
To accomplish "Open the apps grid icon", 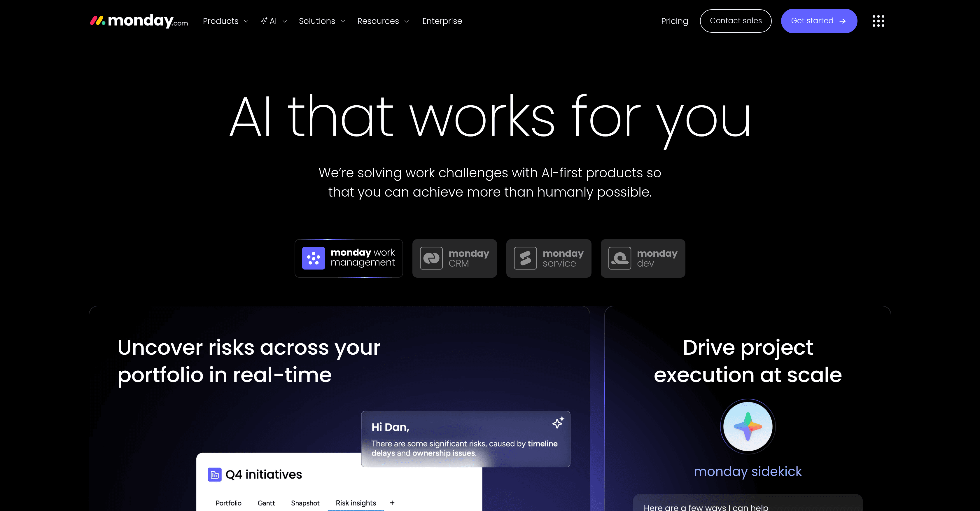I will coord(878,21).
